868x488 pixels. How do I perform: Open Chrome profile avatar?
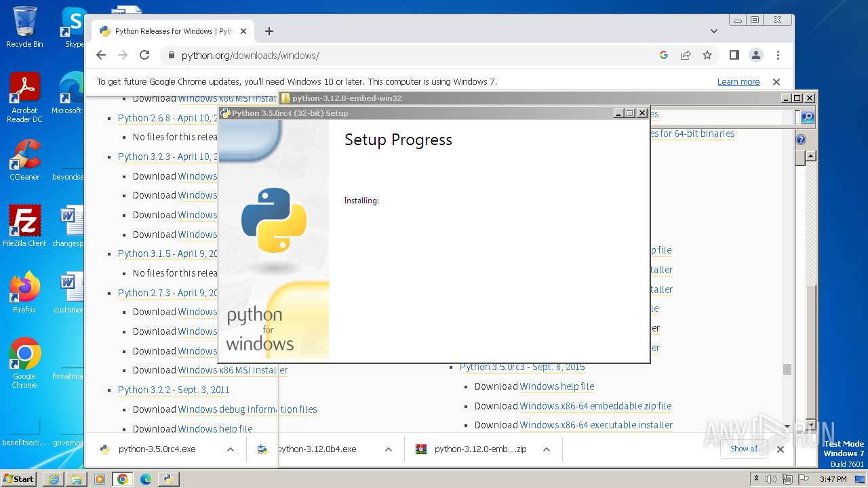pyautogui.click(x=755, y=55)
